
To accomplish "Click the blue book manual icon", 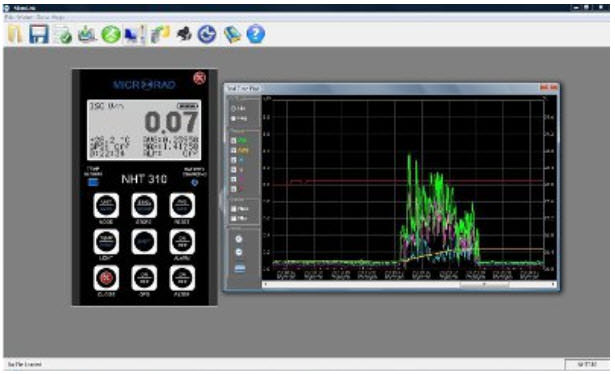I will coord(232,34).
